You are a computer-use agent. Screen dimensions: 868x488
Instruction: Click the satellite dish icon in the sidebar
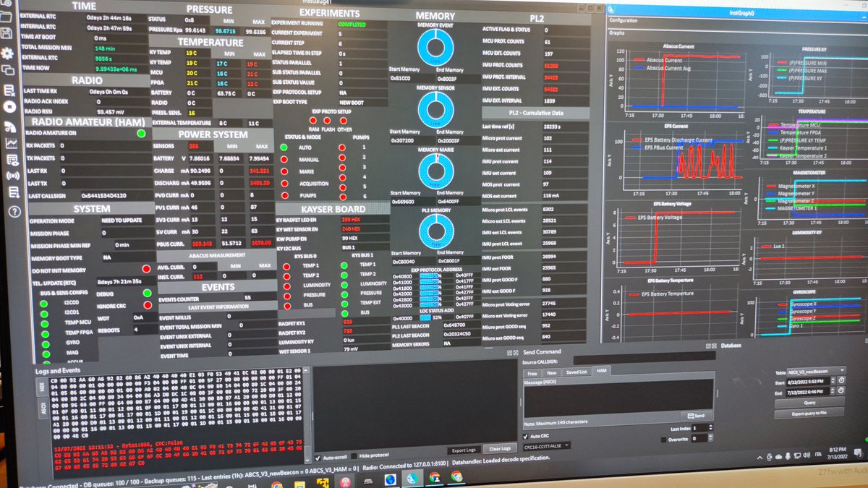pos(10,126)
